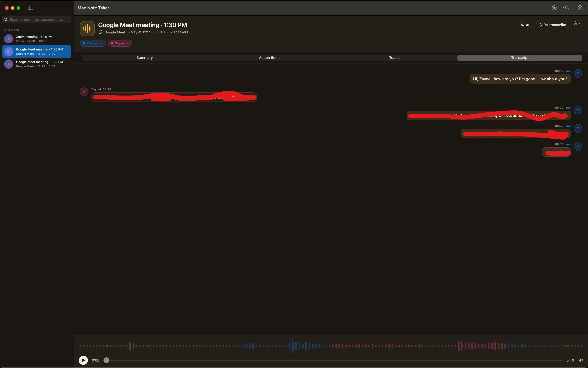Click the 0:40 total duration label
588x368 pixels.
tap(570, 360)
